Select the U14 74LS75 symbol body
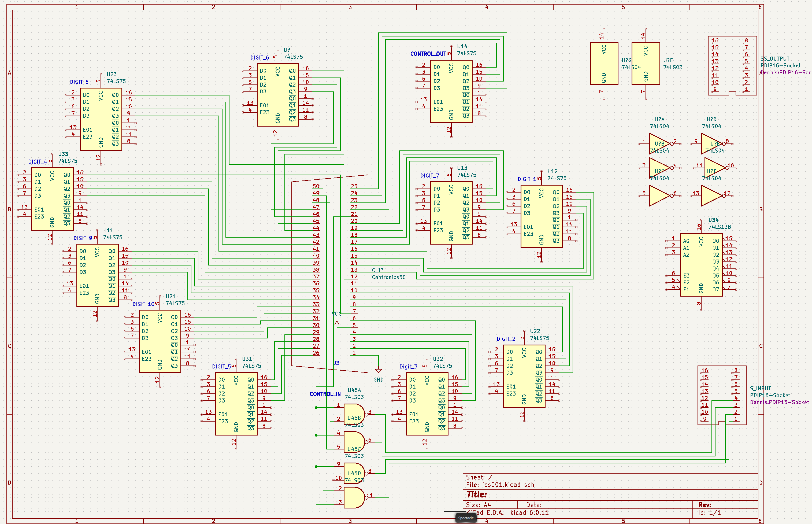This screenshot has height=524, width=812. click(x=451, y=91)
